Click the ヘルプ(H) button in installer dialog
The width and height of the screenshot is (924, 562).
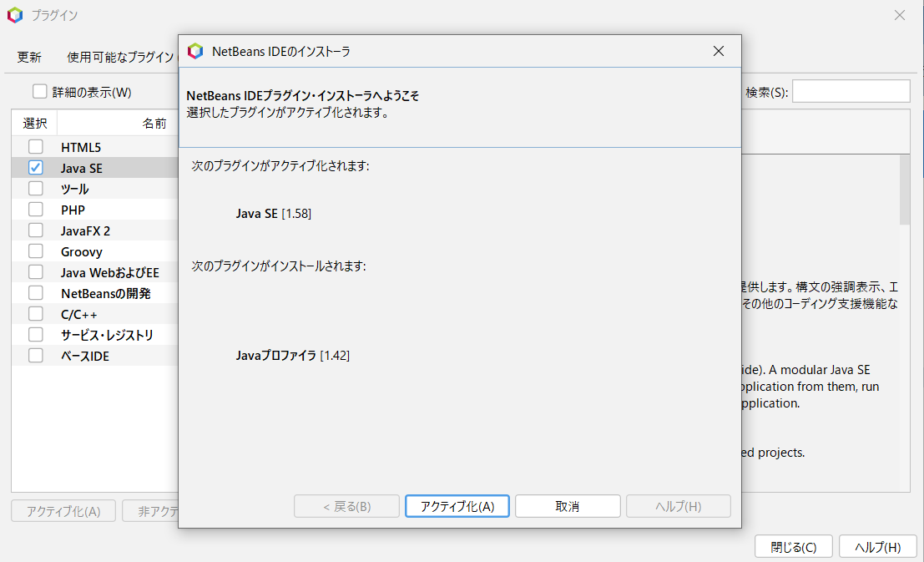click(x=679, y=506)
